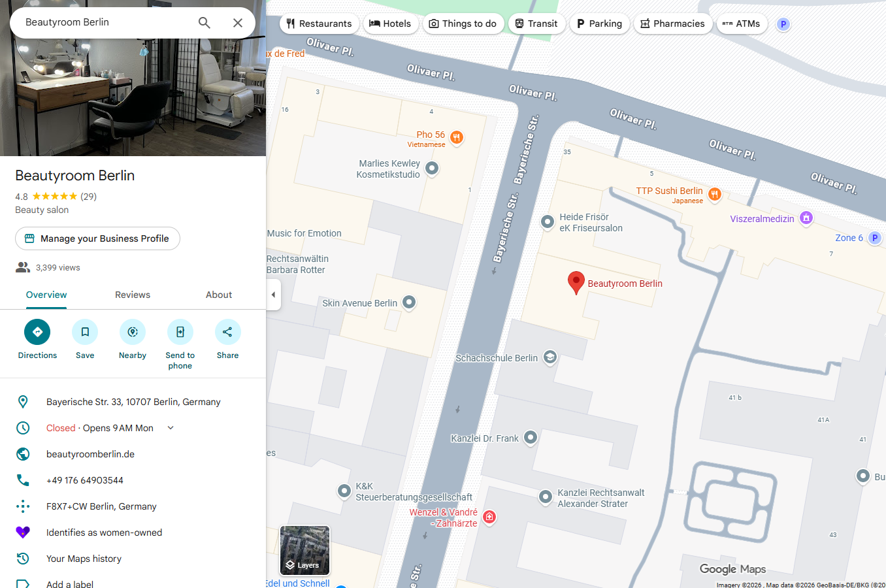Select the Things to do chip
The height and width of the screenshot is (588, 886).
coord(463,24)
